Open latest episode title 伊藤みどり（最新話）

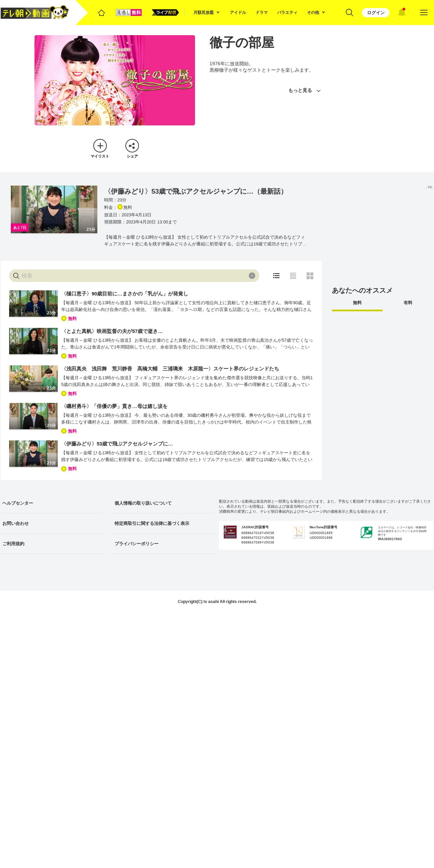196,191
